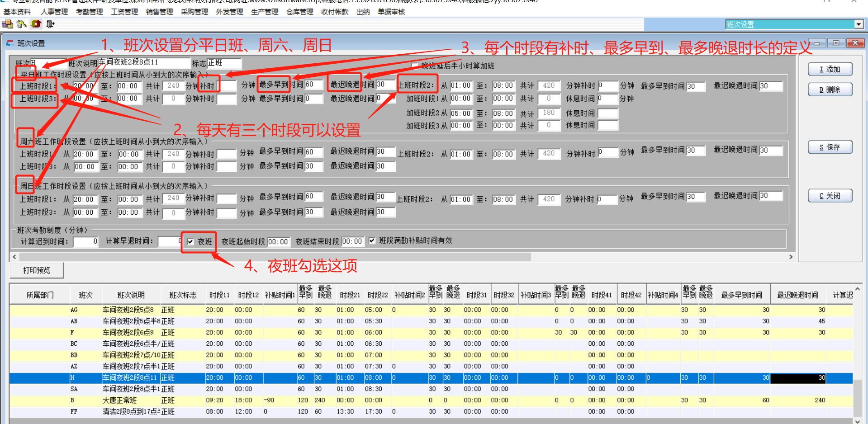Viewport: 868px width, 424px height.
Task: Uncheck 班段满勤补贴时间有效 option
Action: click(372, 240)
